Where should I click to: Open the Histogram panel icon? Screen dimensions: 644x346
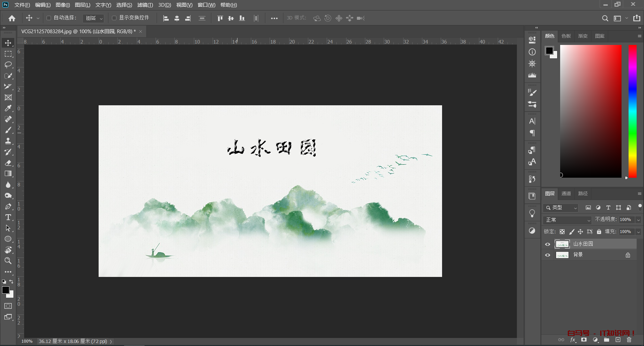532,75
